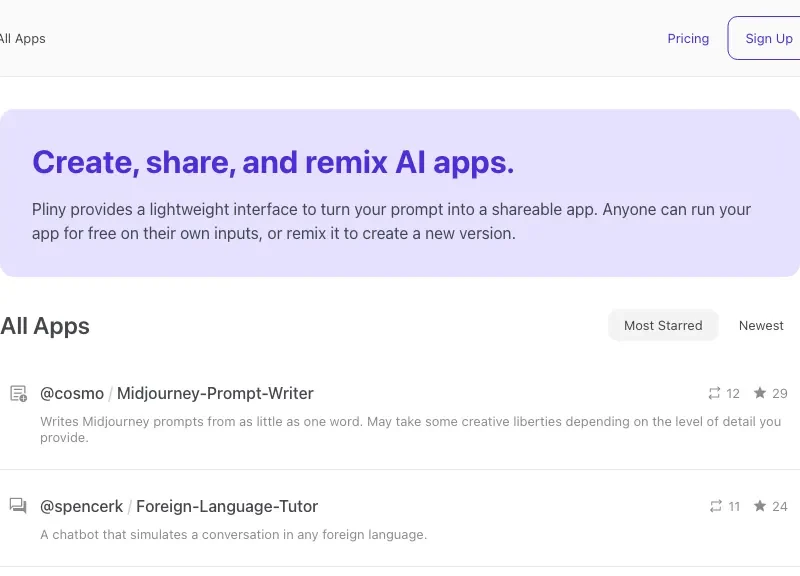This screenshot has width=800, height=576.
Task: Select the Most Starred sorting tab
Action: click(663, 325)
